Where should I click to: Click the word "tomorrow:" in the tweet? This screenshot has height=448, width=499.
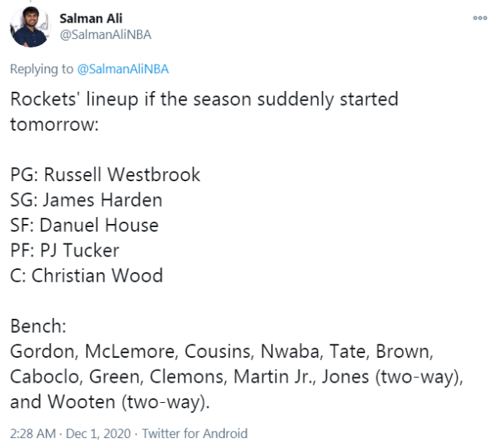[x=54, y=124]
